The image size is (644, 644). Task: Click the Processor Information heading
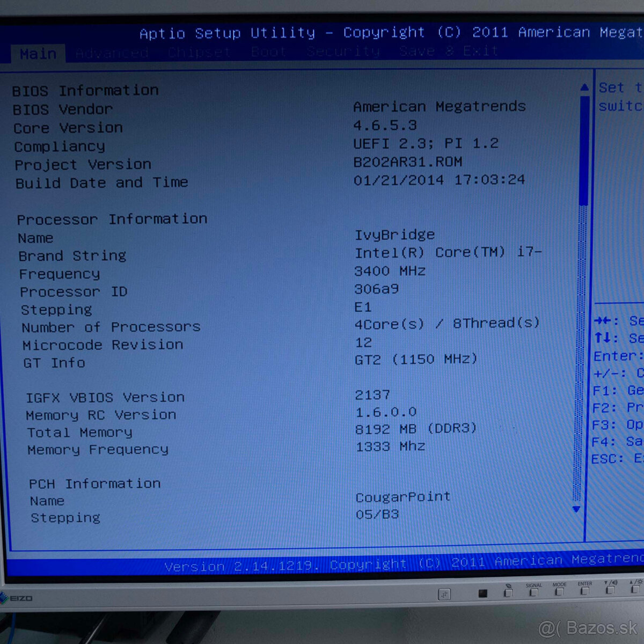coord(112,219)
